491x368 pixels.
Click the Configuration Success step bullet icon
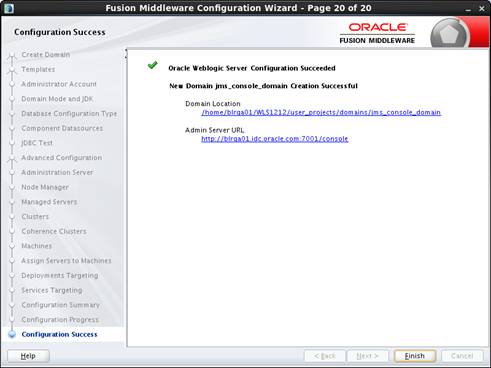[12, 334]
